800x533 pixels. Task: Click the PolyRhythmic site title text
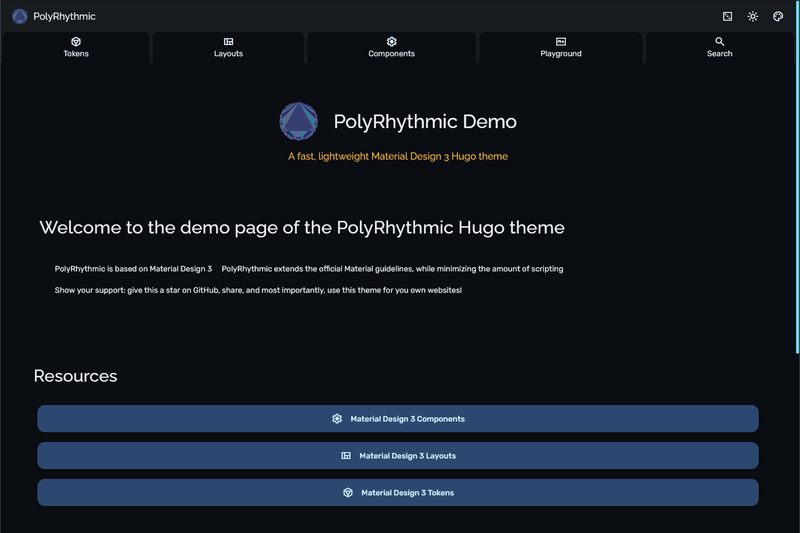[64, 16]
